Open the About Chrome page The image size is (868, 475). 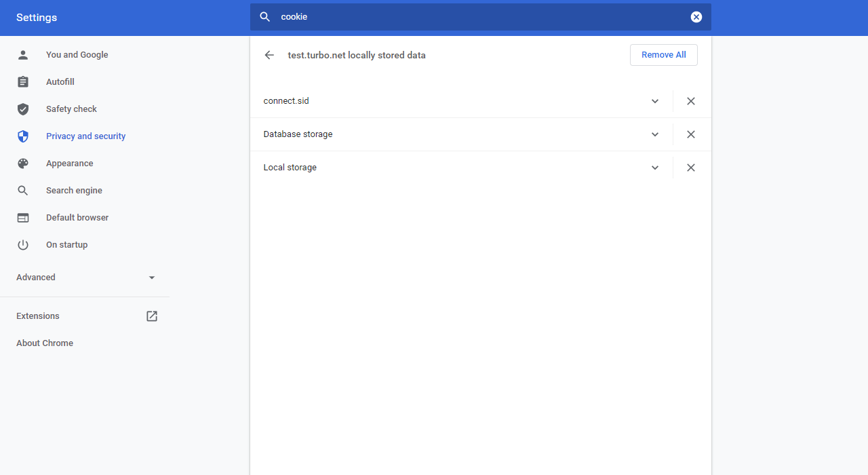45,343
